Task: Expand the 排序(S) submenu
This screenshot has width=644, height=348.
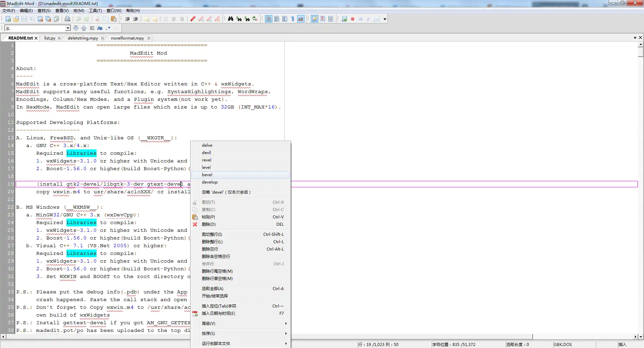Action: 240,334
